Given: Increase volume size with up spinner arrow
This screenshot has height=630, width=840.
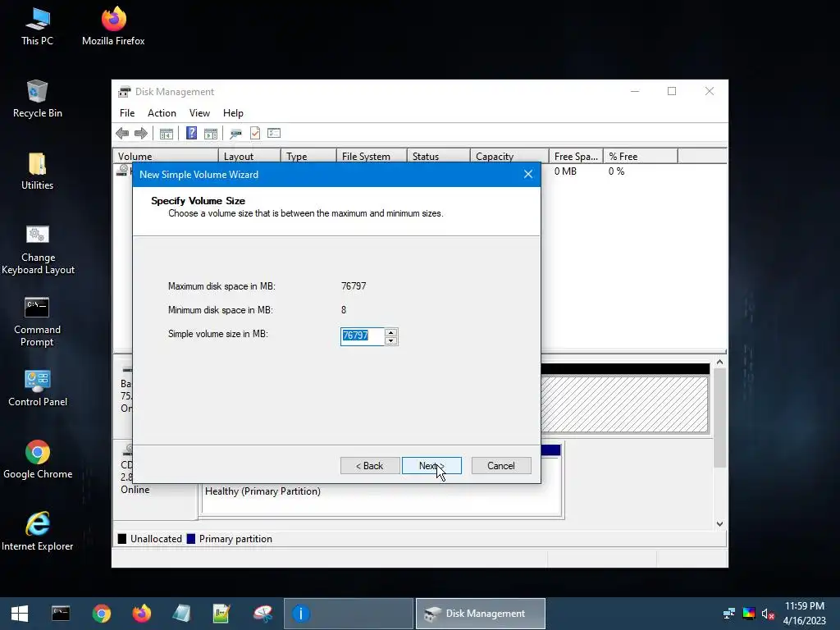Looking at the screenshot, I should (x=391, y=332).
